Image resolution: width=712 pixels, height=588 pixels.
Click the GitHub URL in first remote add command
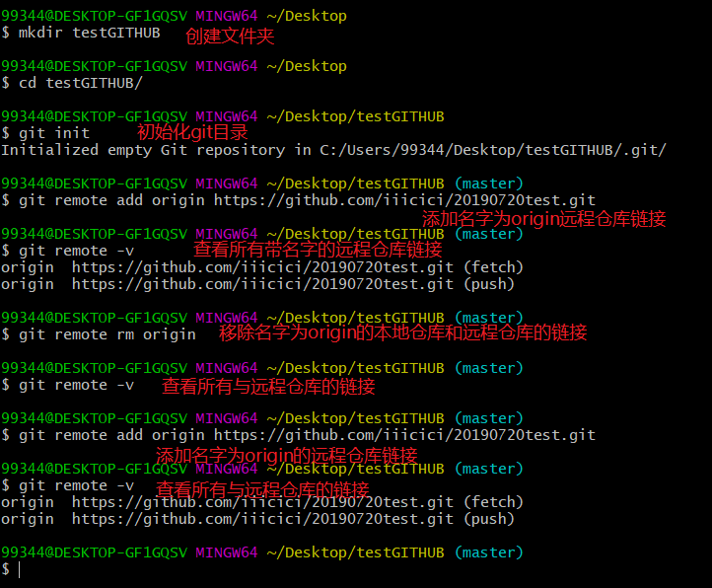tap(404, 200)
